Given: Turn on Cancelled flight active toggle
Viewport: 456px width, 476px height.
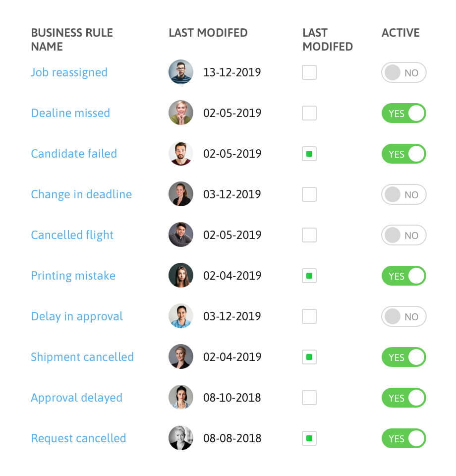Looking at the screenshot, I should pyautogui.click(x=403, y=236).
